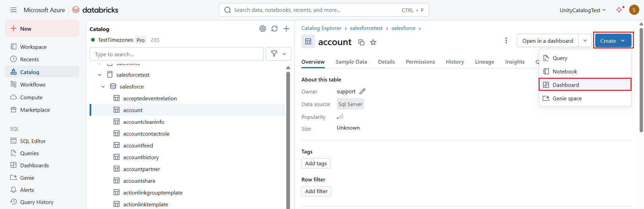Viewport: 644px width, 209px height.
Task: Choose Genie space in Create menu
Action: (x=567, y=98)
